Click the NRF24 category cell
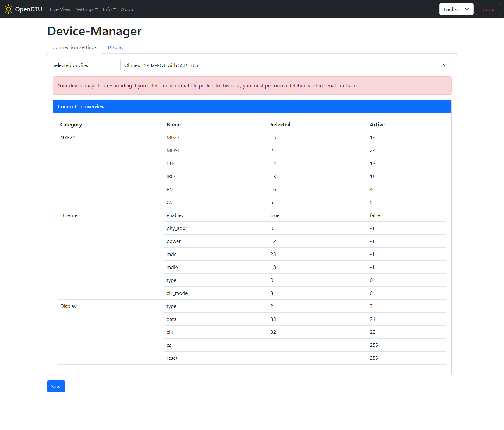The image size is (504, 430). point(68,138)
